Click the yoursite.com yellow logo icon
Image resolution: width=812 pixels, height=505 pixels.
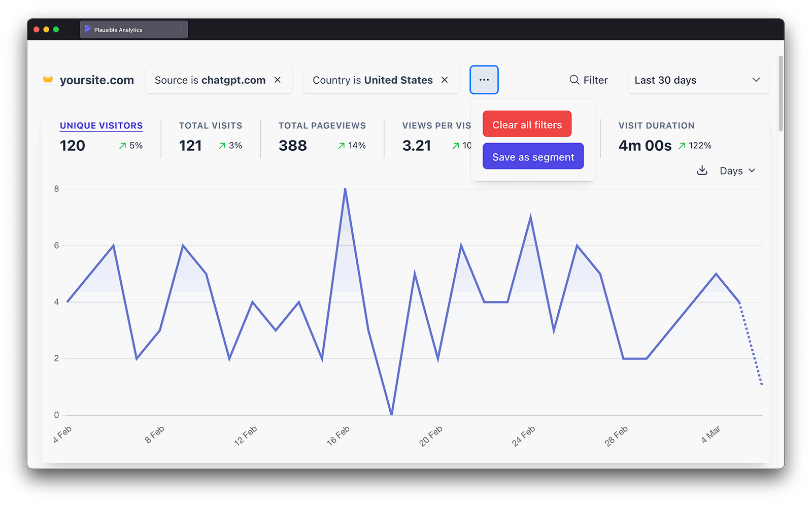coord(48,80)
